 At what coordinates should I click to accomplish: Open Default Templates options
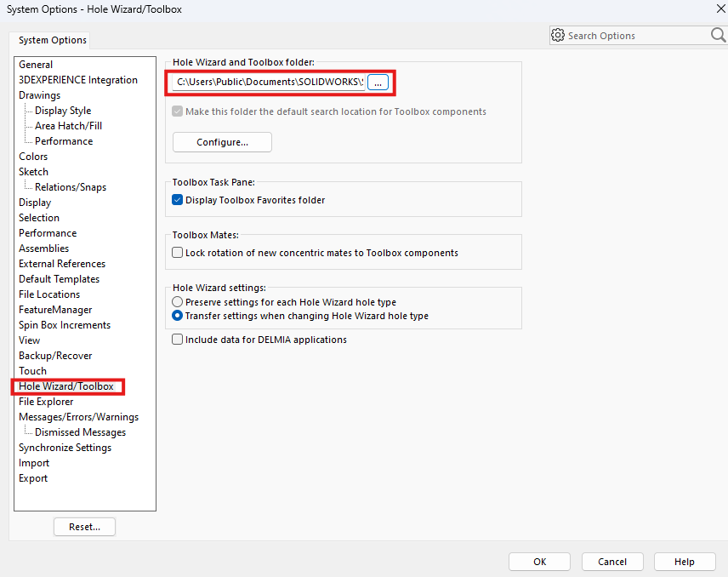click(59, 279)
